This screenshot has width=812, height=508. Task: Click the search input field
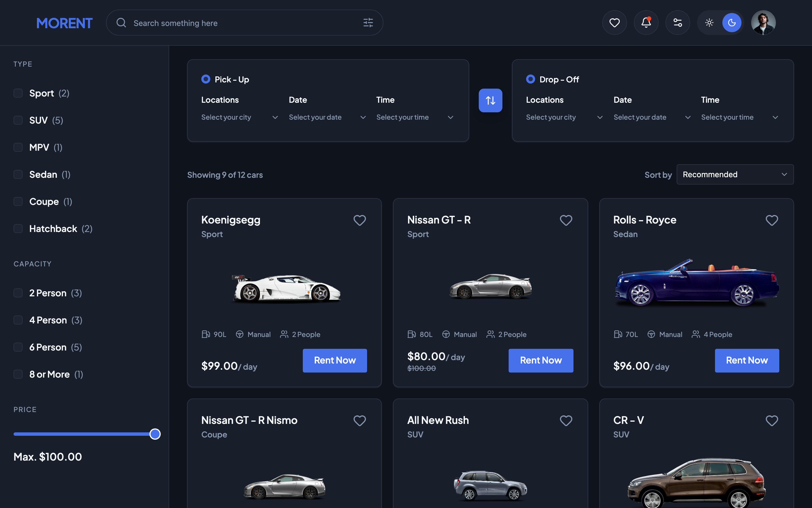point(245,23)
